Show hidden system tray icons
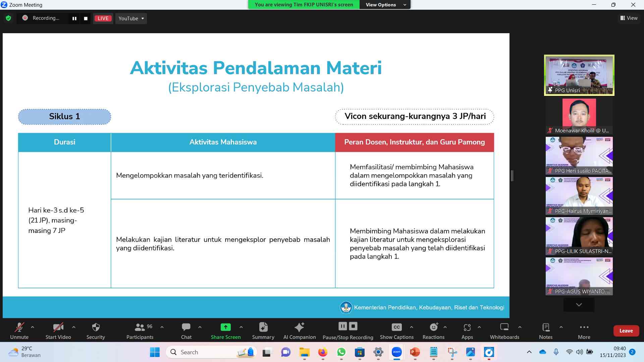This screenshot has height=362, width=644. (529, 352)
